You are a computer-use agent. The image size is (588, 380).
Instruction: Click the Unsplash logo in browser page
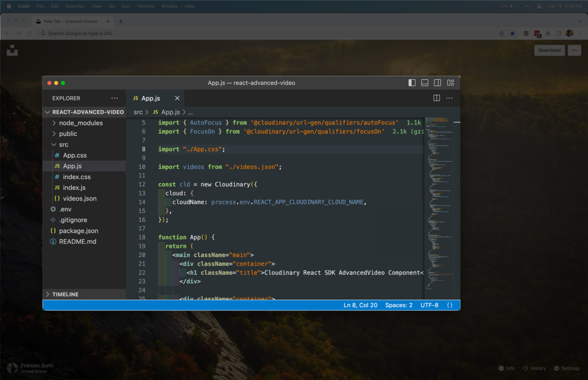[x=12, y=50]
